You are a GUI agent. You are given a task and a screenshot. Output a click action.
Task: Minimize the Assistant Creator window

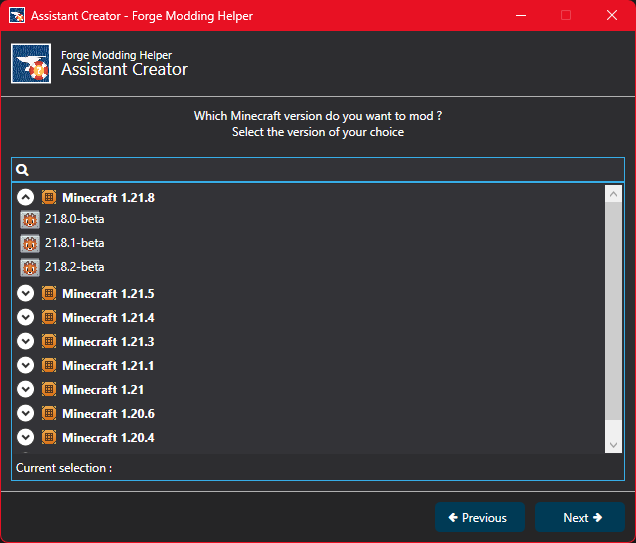(521, 15)
